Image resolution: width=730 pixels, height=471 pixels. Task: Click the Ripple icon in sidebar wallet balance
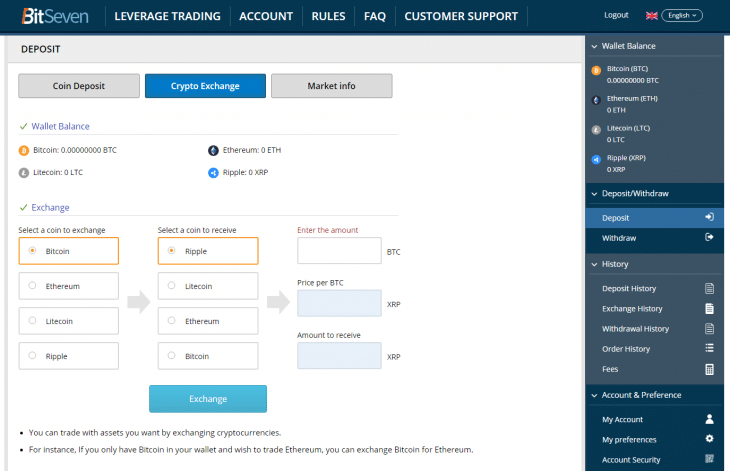click(x=596, y=160)
